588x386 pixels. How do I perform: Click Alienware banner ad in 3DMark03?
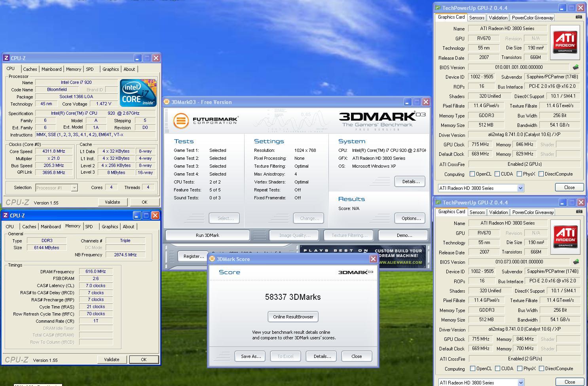pos(362,256)
